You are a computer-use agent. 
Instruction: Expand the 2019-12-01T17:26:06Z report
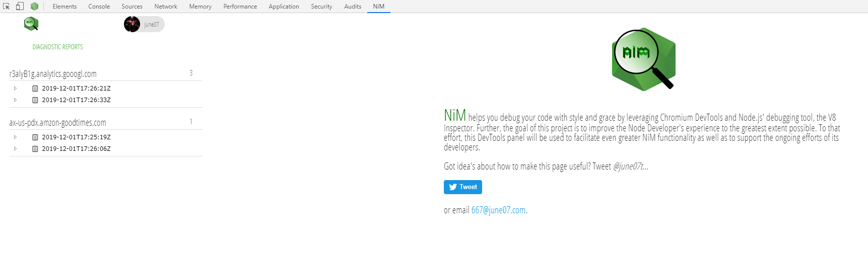coord(15,148)
